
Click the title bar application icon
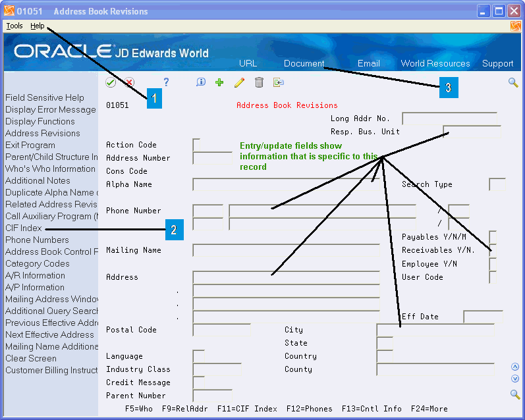click(9, 11)
